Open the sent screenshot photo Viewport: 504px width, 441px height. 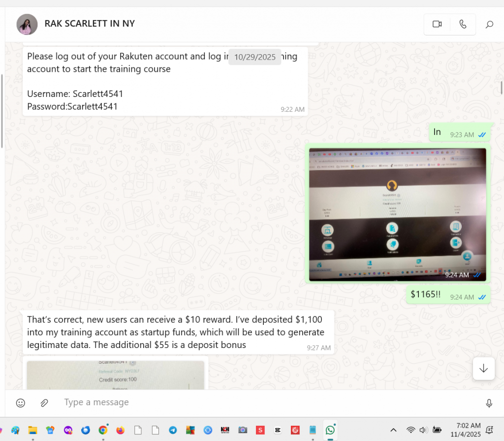(x=397, y=214)
